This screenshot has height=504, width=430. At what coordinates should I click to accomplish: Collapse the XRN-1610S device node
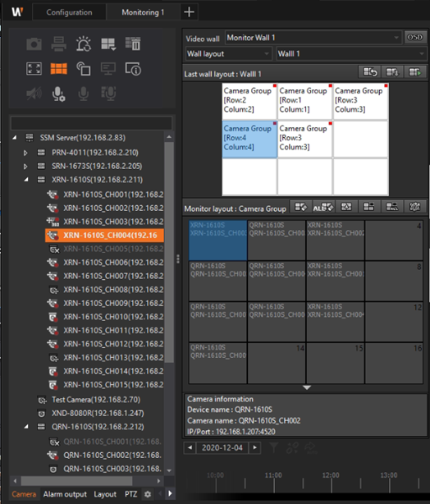click(x=26, y=180)
